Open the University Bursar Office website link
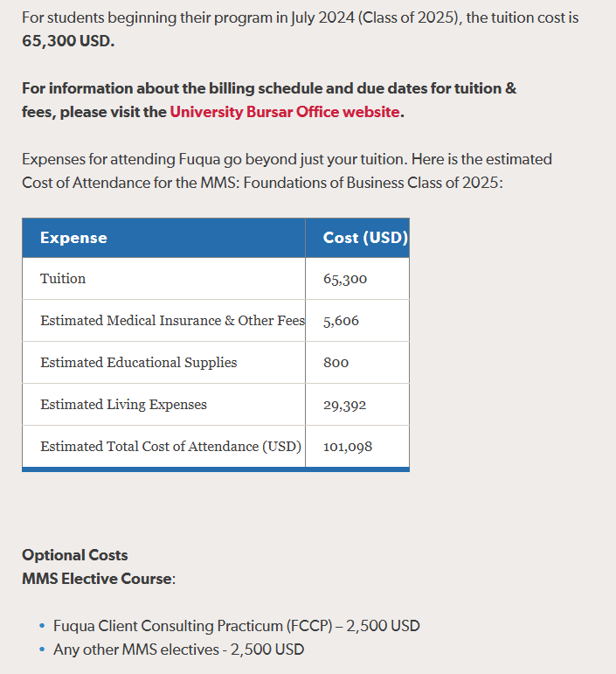Screen dimensions: 616x674 click(x=285, y=112)
